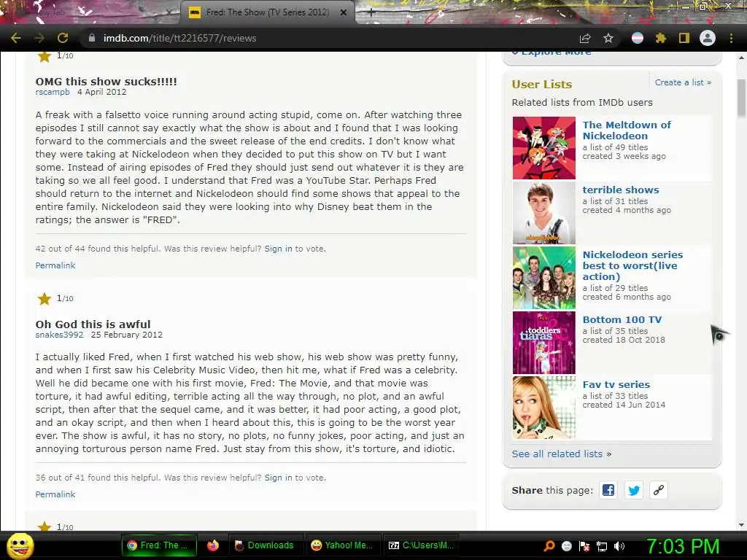The height and width of the screenshot is (560, 747).
Task: Open the Nickelodeon series list thumbnail
Action: (x=544, y=278)
